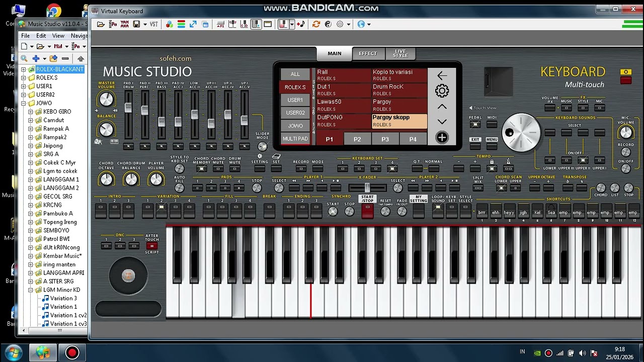Click the red START/STOP button
644x362 pixels.
pyautogui.click(x=367, y=212)
